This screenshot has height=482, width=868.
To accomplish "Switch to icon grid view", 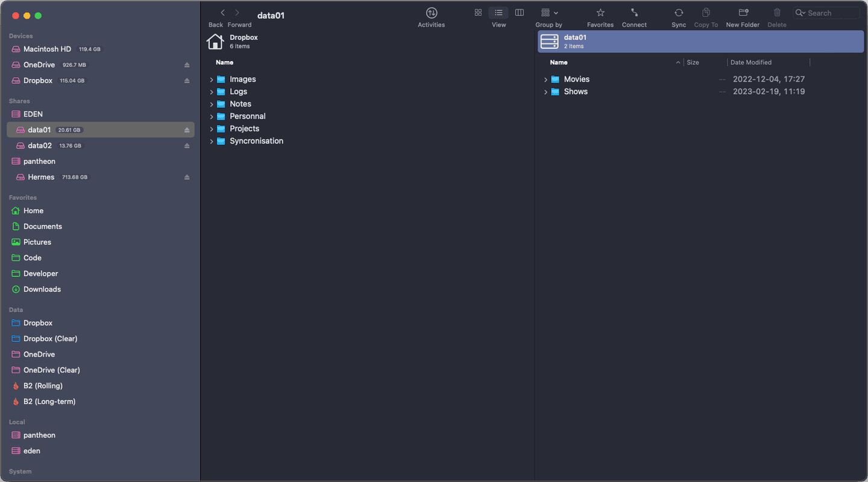I will [x=478, y=13].
